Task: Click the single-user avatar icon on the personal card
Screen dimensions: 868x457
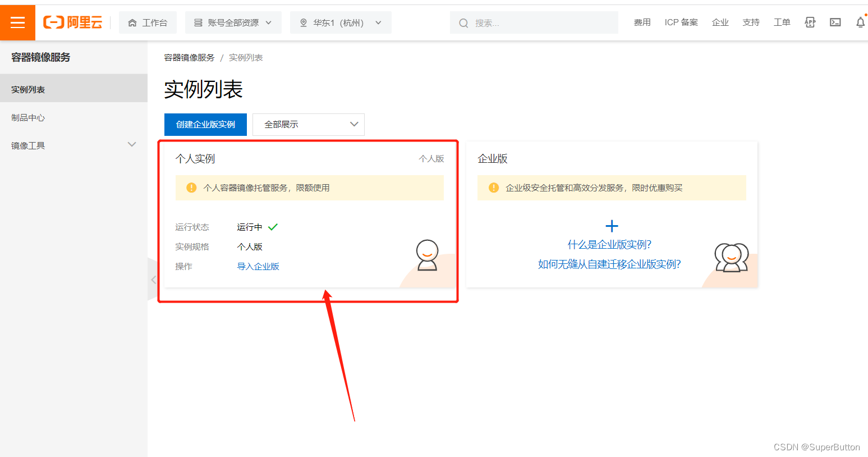Action: click(427, 255)
